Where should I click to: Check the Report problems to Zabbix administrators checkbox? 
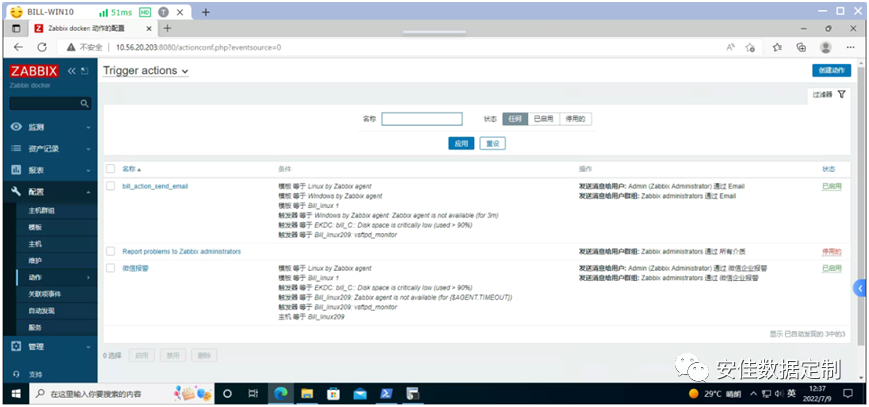110,251
